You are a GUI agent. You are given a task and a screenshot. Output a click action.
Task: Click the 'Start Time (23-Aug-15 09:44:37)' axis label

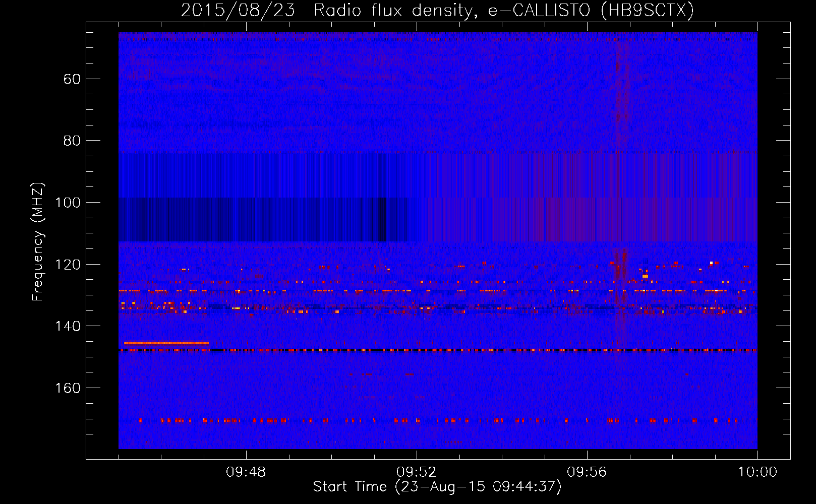(x=437, y=487)
